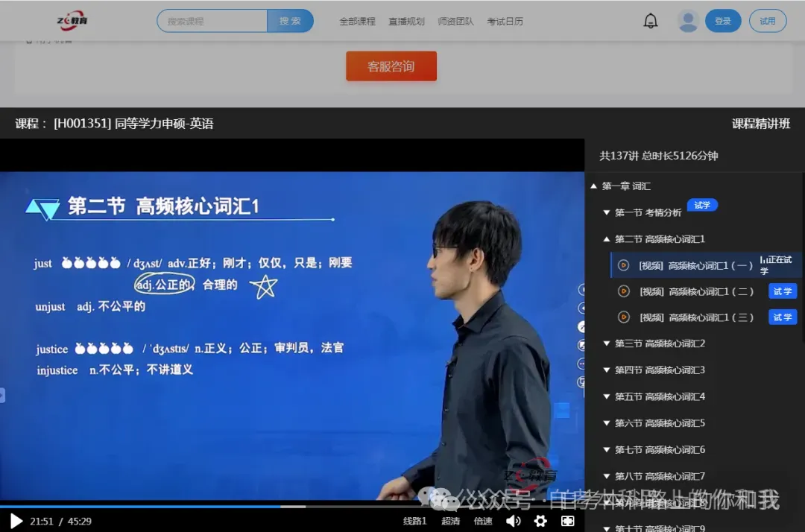Open the user avatar profile icon

[687, 21]
